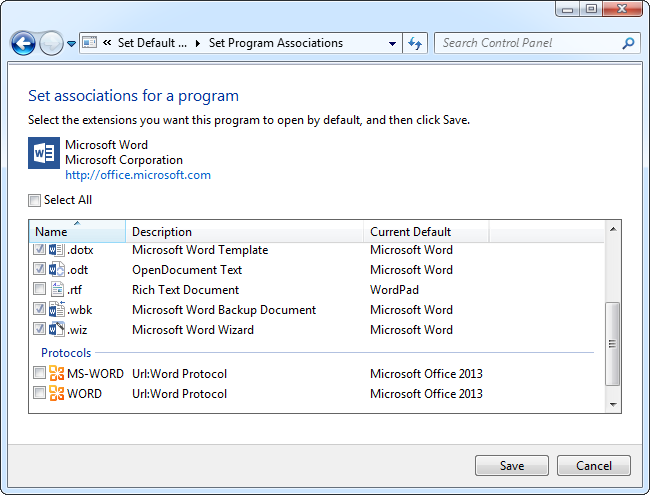Viewport: 650px width, 495px height.
Task: Click the .wbk backup file icon
Action: [x=57, y=310]
